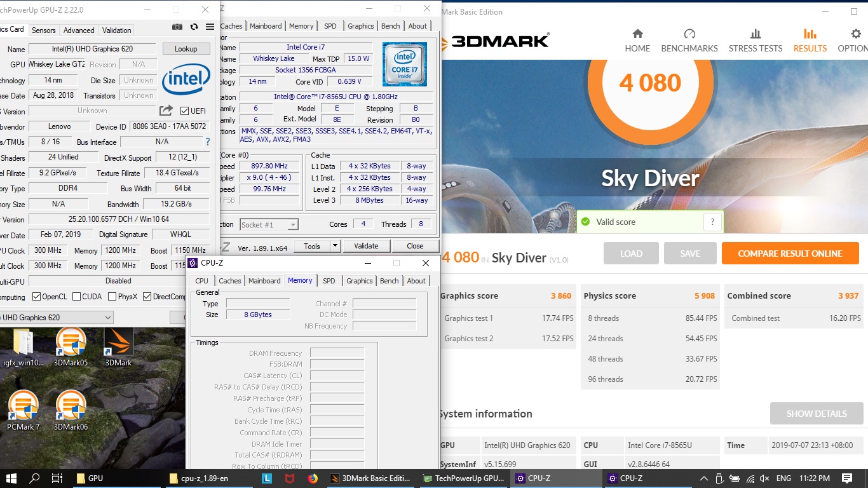Toggle the OpenCL checkbox
Screen dimensions: 868x488
pyautogui.click(x=36, y=297)
